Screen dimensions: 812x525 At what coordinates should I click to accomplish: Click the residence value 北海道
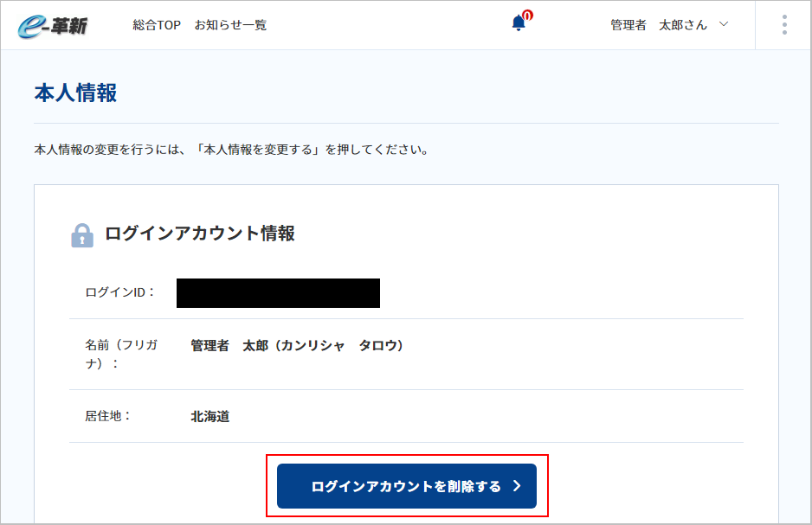click(209, 416)
